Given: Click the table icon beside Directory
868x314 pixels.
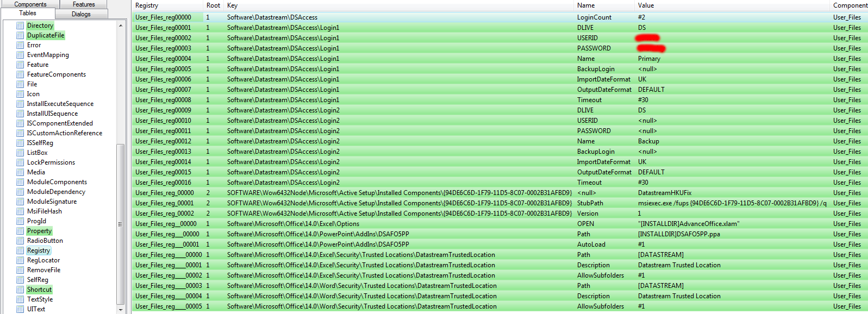Looking at the screenshot, I should pyautogui.click(x=20, y=26).
